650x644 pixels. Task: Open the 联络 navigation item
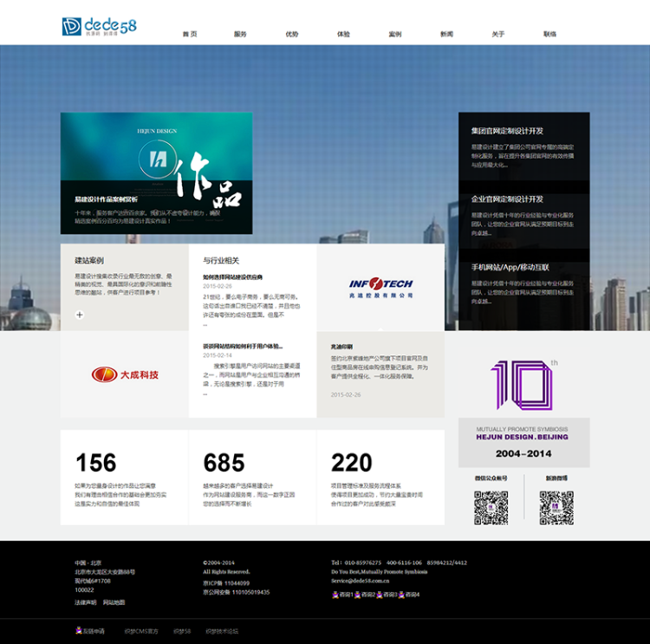(x=549, y=34)
